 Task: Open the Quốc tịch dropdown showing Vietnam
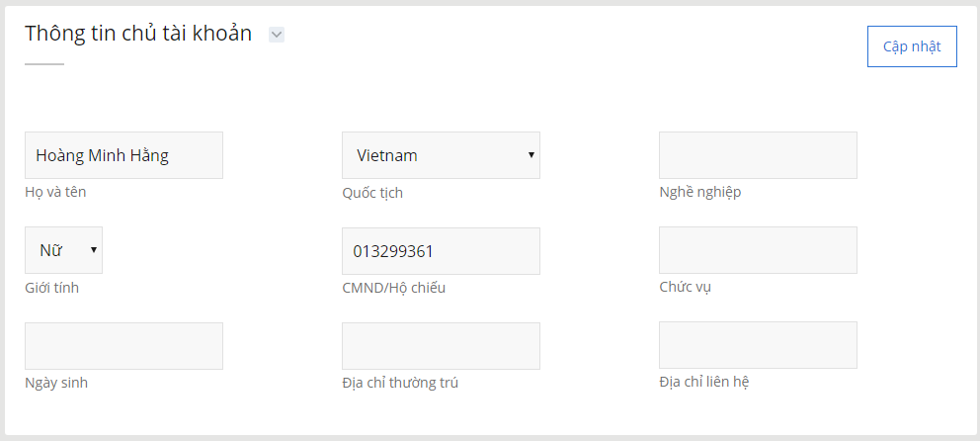[x=441, y=155]
